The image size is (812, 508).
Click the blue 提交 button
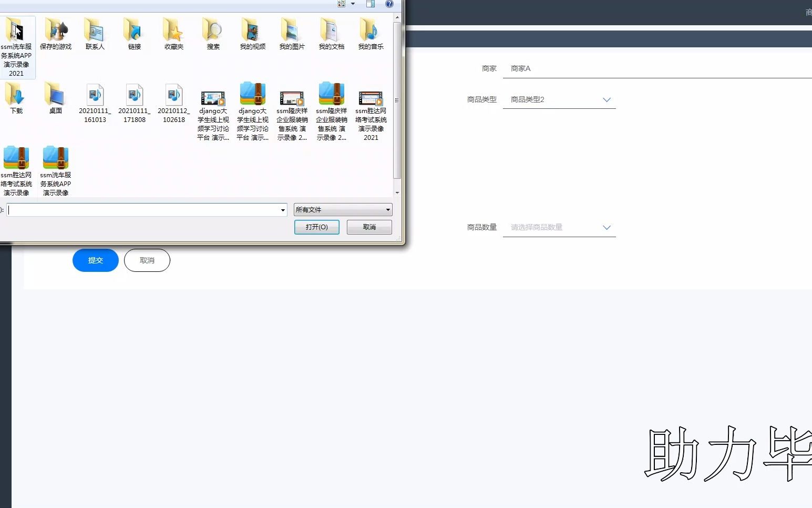(x=95, y=260)
